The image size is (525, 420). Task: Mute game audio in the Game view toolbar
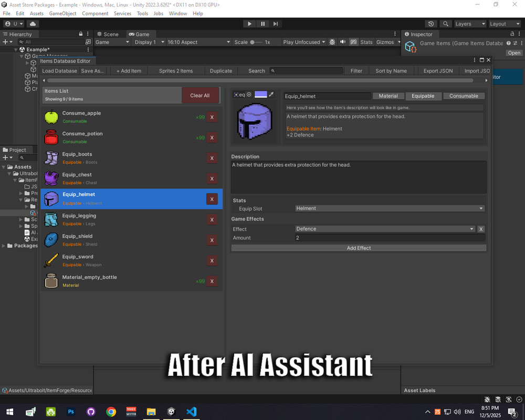point(343,42)
